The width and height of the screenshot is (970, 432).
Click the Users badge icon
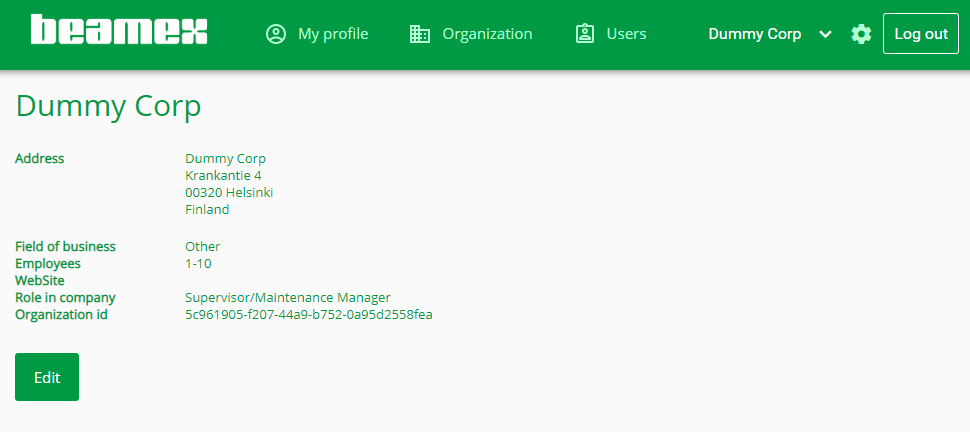coord(585,34)
